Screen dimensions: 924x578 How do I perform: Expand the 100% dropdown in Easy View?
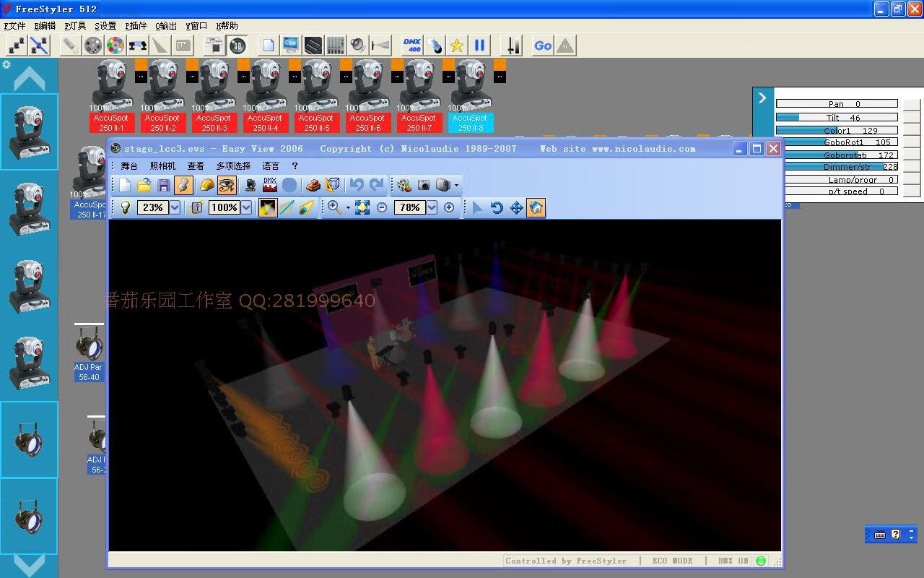246,208
